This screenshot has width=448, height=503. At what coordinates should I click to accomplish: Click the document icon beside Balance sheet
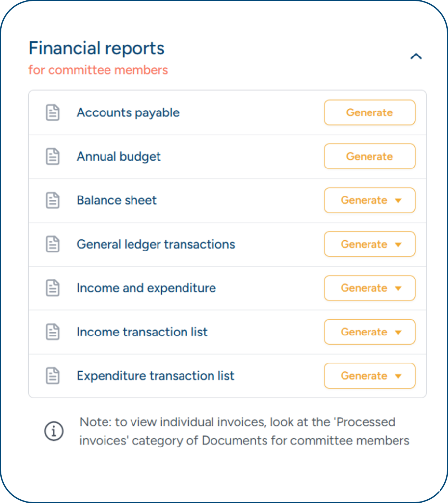[53, 200]
